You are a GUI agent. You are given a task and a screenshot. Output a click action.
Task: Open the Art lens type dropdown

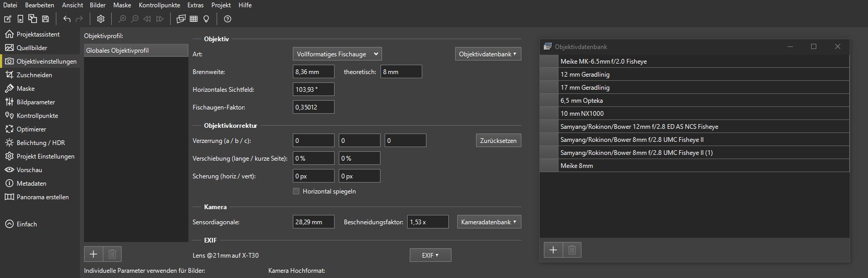click(337, 54)
